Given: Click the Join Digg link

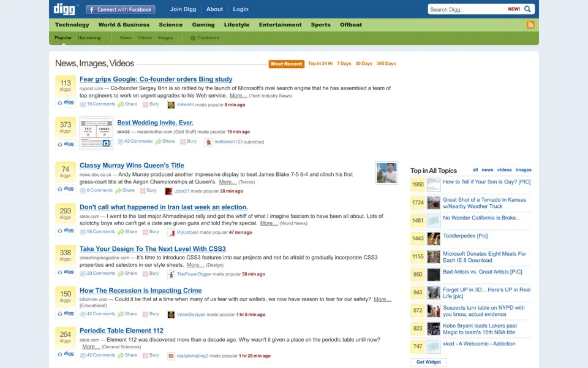Looking at the screenshot, I should click(183, 9).
